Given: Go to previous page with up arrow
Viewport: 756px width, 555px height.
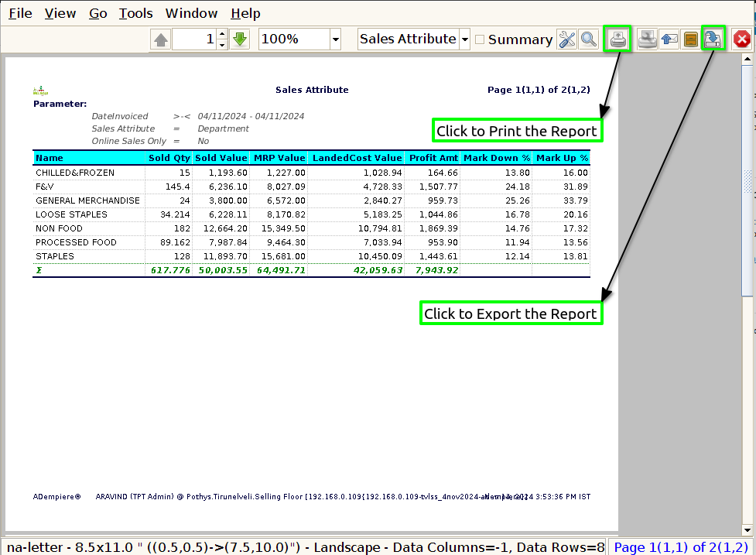Looking at the screenshot, I should coord(161,39).
